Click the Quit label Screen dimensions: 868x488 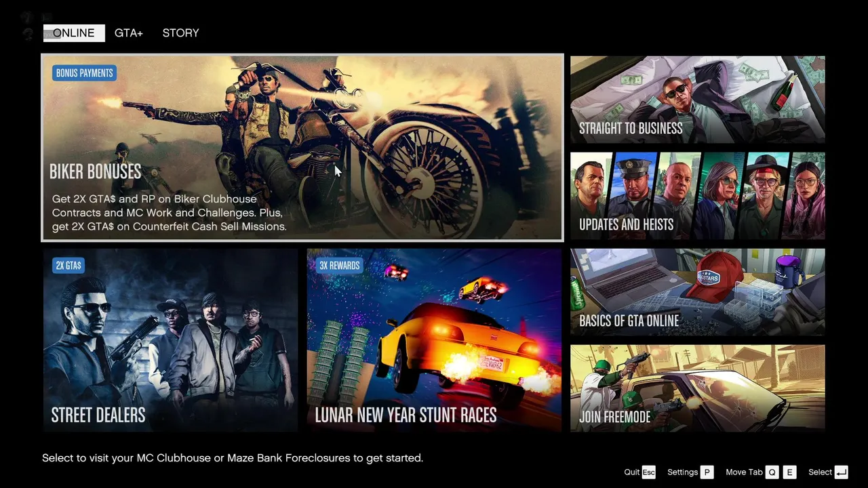pyautogui.click(x=632, y=472)
